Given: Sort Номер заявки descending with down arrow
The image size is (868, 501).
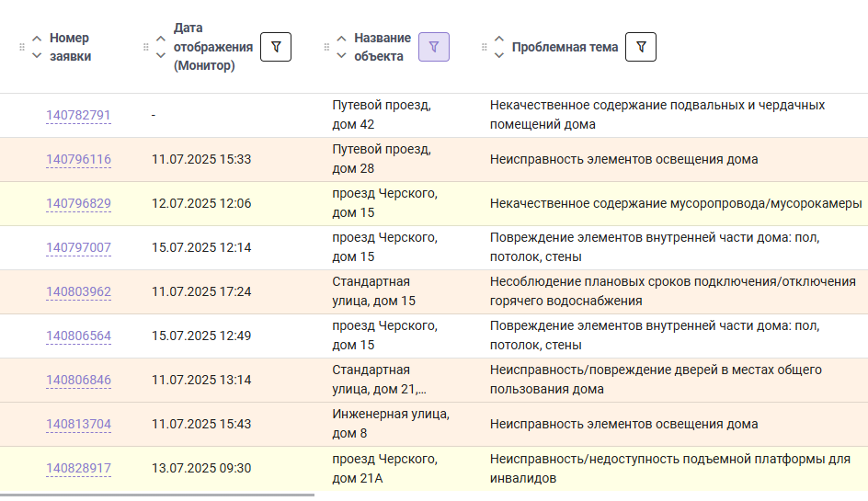Looking at the screenshot, I should point(37,55).
